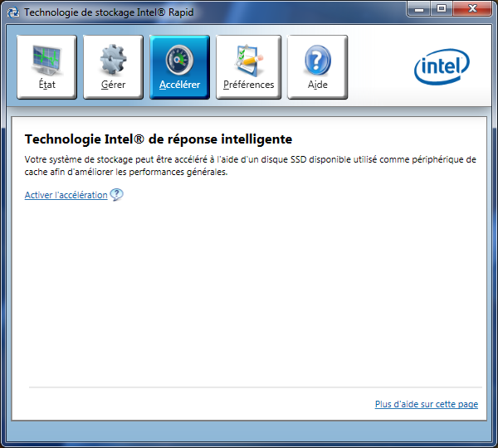Go to the Gérer tab label
This screenshot has width=498, height=448.
(x=113, y=85)
